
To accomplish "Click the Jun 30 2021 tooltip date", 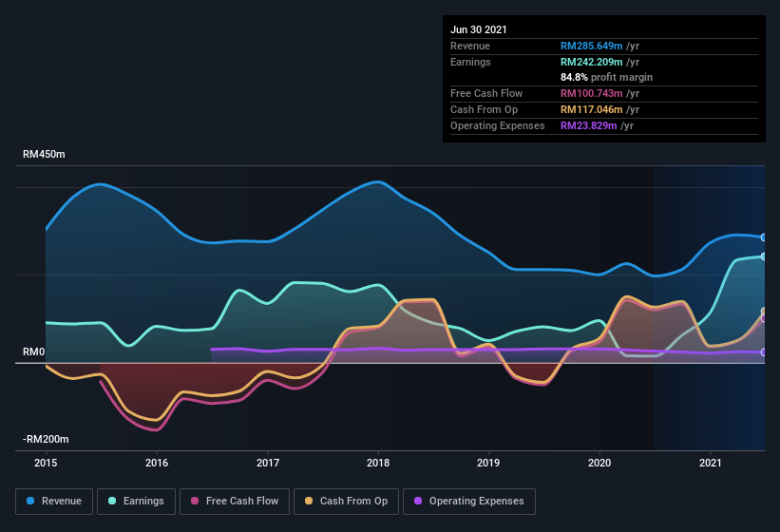I will tap(479, 29).
